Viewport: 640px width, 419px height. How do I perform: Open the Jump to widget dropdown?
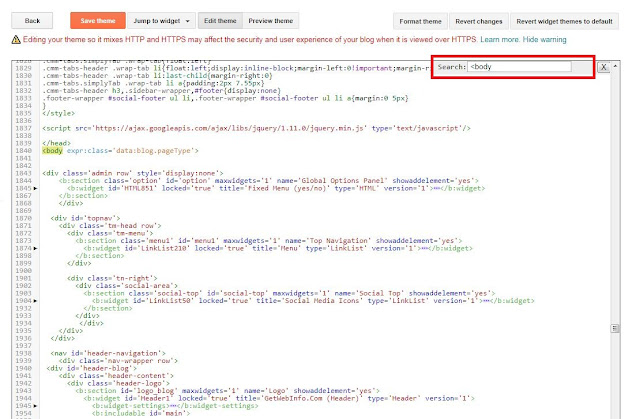pos(161,21)
